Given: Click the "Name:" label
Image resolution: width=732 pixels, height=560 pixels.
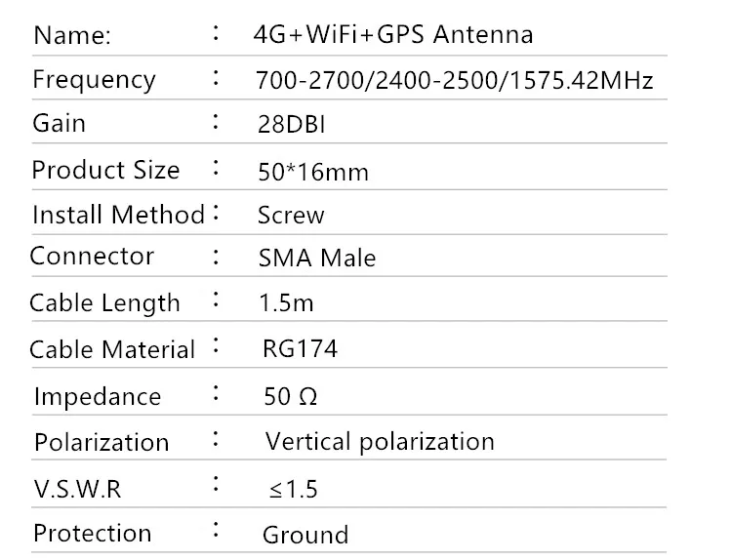Looking at the screenshot, I should point(72,36).
